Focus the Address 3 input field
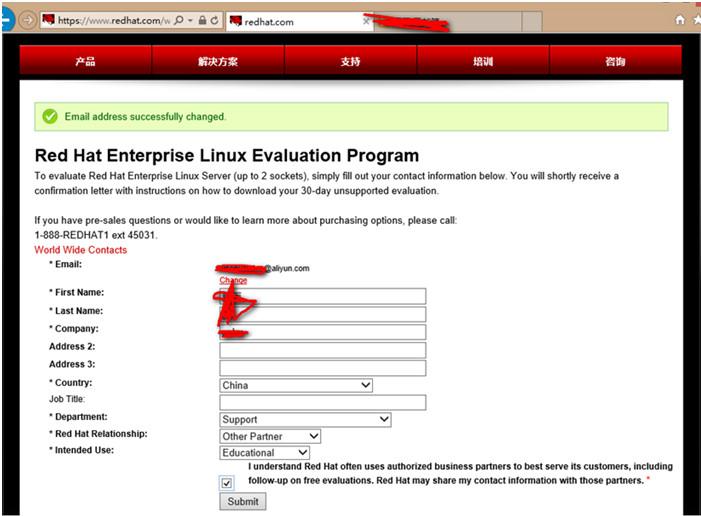The width and height of the screenshot is (701, 516). point(322,368)
